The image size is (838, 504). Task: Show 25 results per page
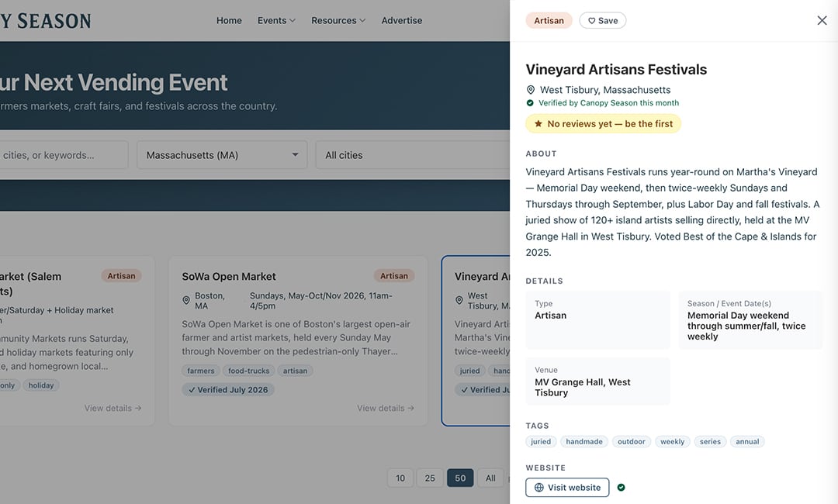tap(430, 478)
